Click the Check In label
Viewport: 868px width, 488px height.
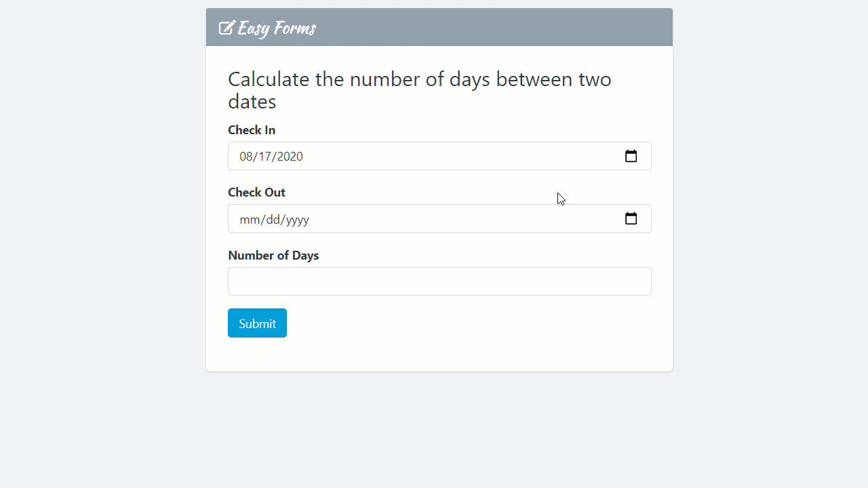click(252, 129)
